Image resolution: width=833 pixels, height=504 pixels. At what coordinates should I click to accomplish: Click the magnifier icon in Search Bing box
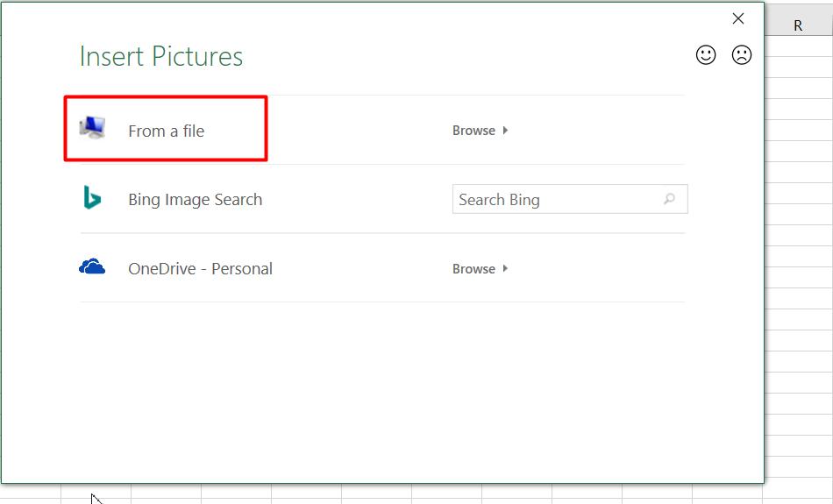tap(669, 199)
